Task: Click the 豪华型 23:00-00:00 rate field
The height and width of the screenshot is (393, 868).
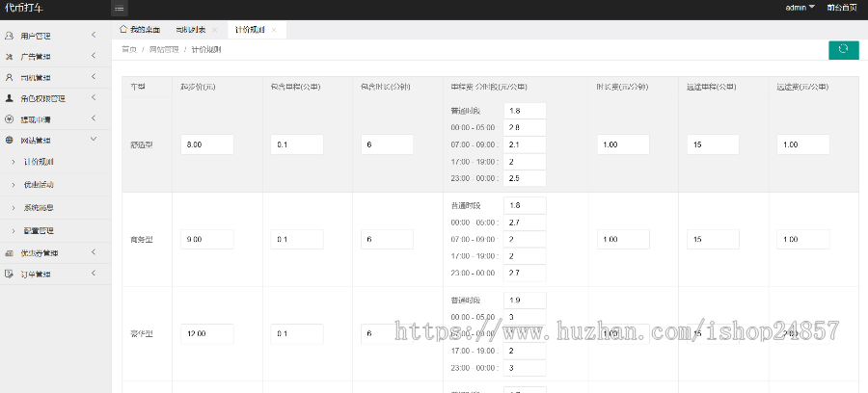Action: coord(525,368)
